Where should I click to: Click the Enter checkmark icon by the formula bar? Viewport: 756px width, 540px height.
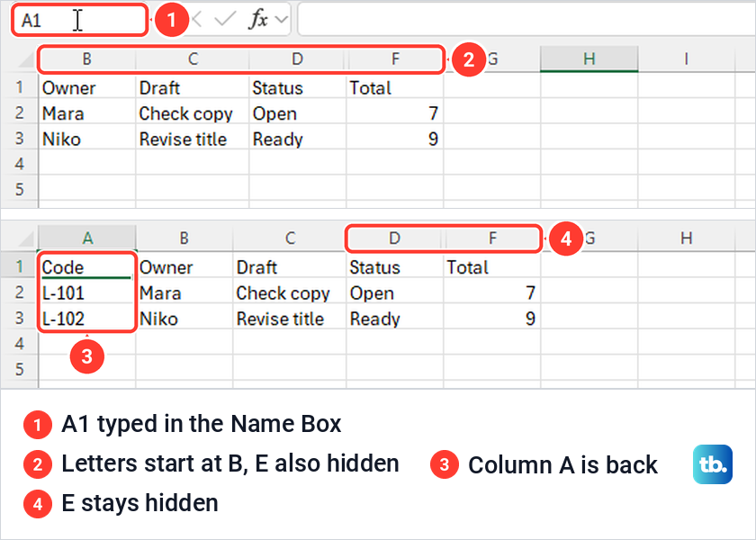tap(225, 20)
